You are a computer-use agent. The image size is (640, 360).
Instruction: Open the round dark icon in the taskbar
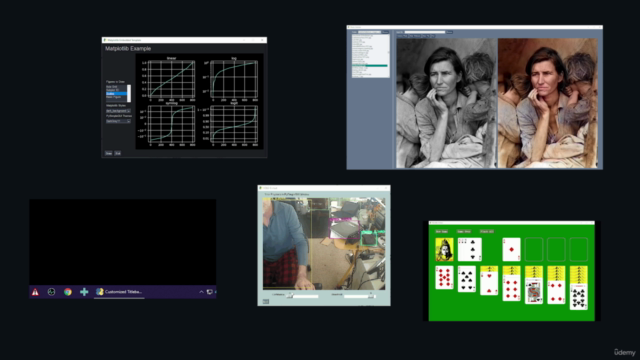(51, 292)
